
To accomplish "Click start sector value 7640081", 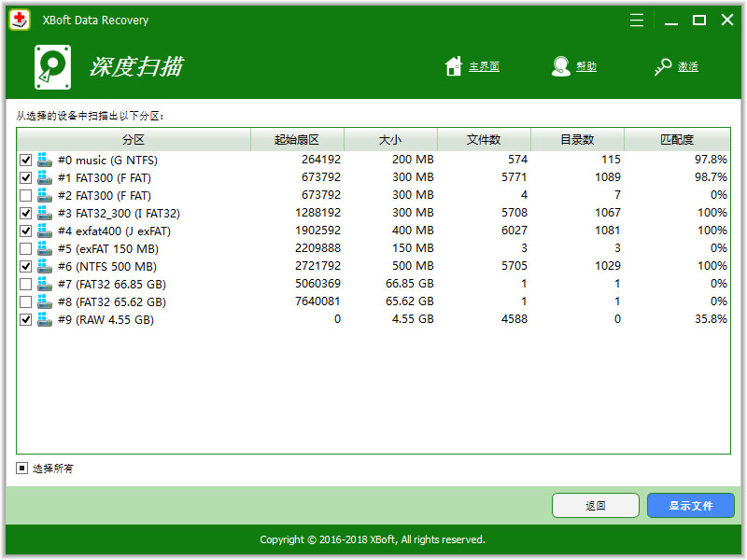I will click(317, 301).
